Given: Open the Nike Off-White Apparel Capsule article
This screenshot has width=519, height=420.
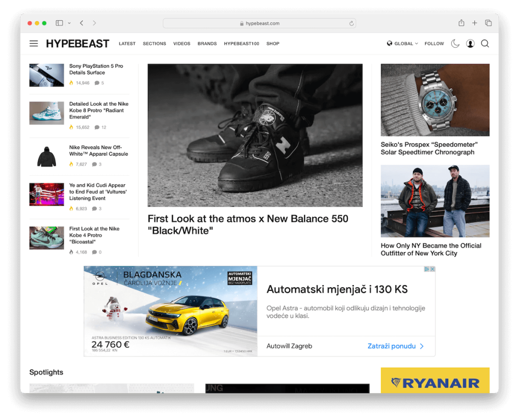Looking at the screenshot, I should tap(98, 150).
